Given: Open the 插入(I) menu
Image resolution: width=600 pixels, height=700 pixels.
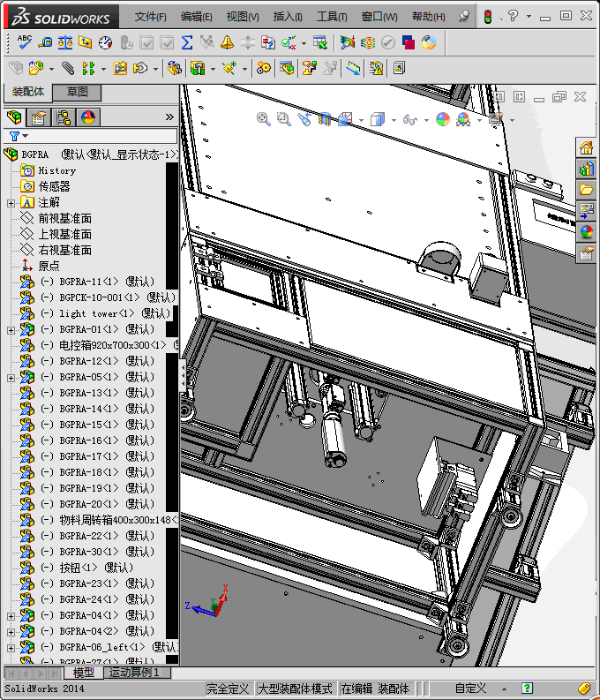Looking at the screenshot, I should pos(288,17).
